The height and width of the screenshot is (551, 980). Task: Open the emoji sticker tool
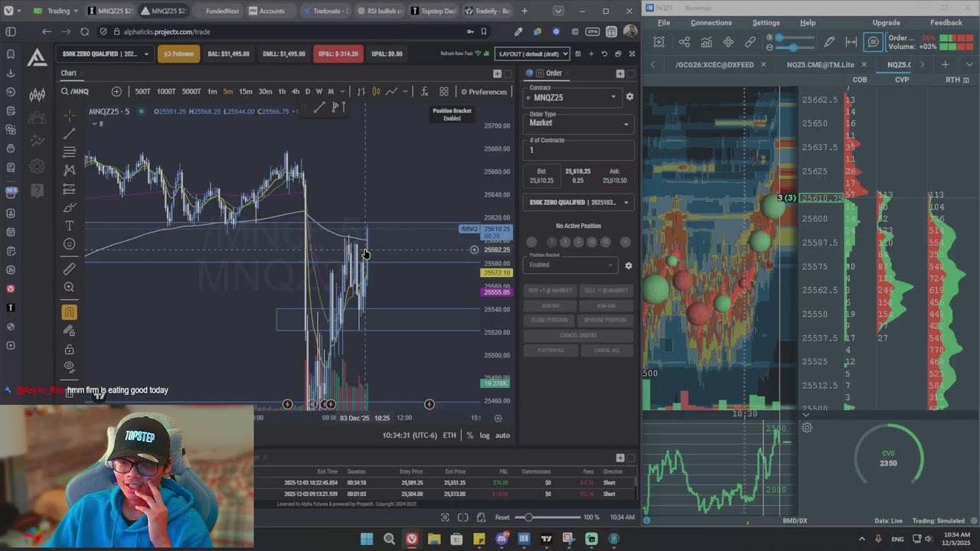click(70, 244)
